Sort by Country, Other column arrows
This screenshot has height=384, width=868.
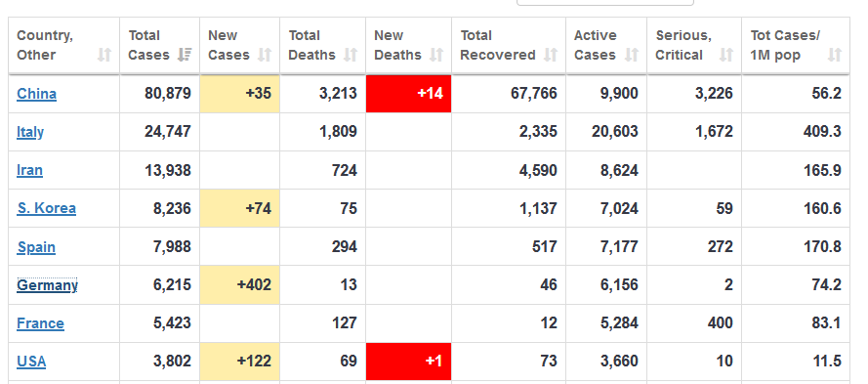point(104,55)
